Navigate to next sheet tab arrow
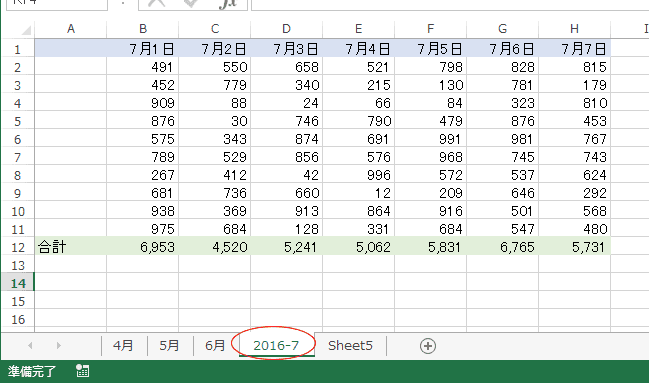This screenshot has width=649, height=383. 58,345
